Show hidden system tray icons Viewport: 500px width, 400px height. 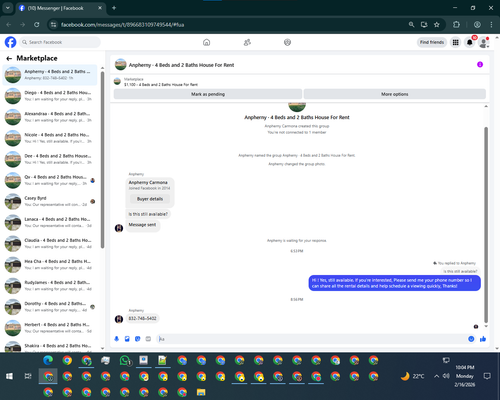click(436, 376)
